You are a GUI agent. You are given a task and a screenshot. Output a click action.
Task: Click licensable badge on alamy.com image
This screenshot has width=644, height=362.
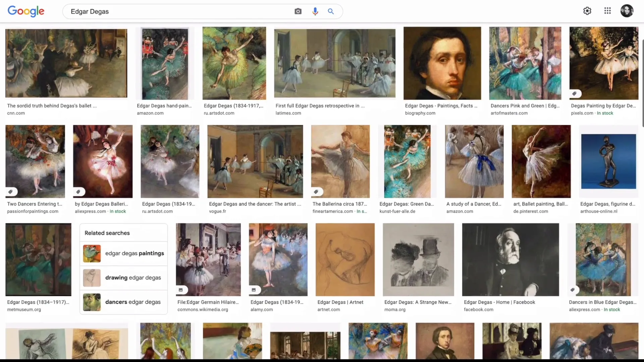point(255,290)
